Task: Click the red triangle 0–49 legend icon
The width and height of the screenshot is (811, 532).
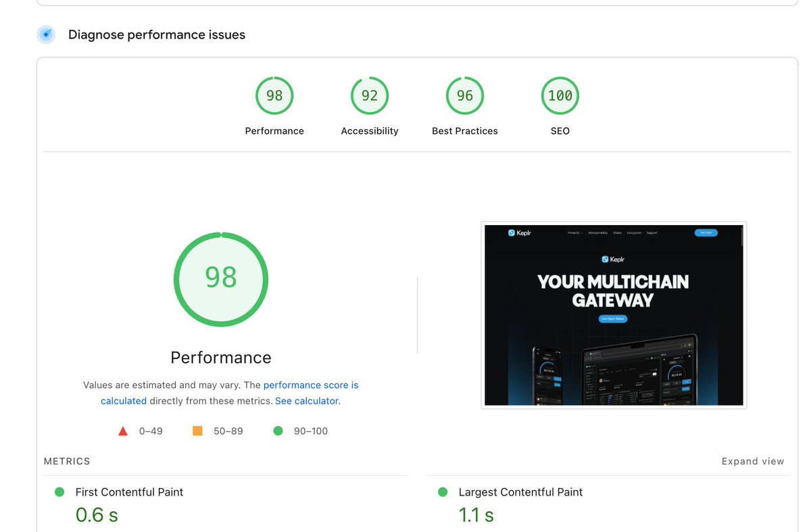Action: click(123, 431)
